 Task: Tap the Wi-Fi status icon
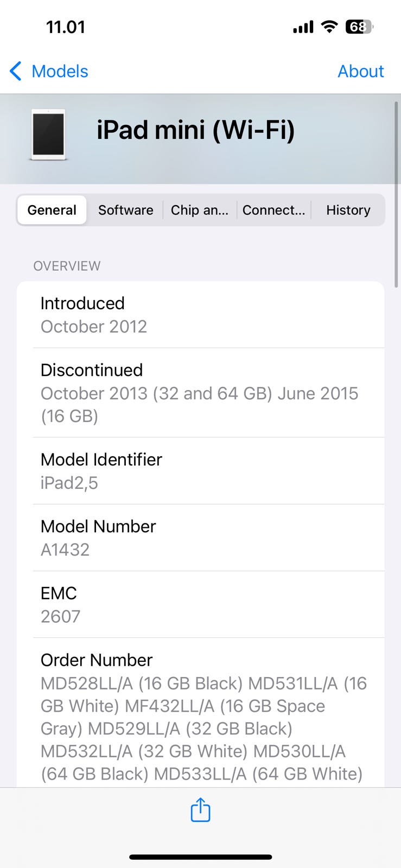pos(329,27)
